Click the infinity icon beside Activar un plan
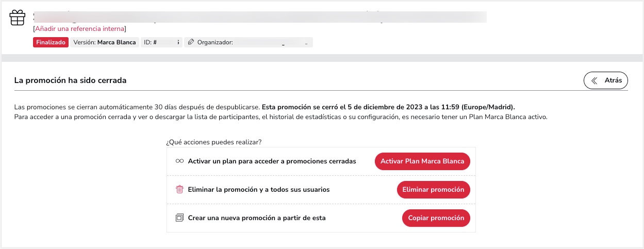 [179, 161]
